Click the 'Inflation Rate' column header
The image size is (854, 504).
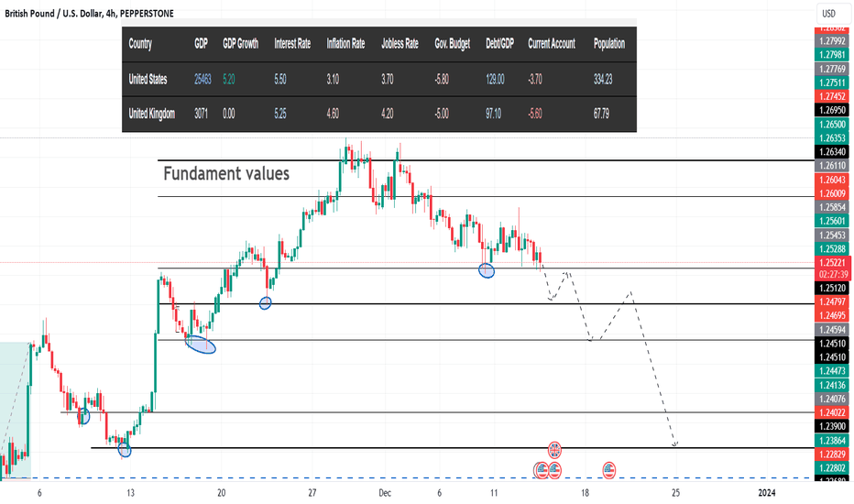(x=345, y=44)
